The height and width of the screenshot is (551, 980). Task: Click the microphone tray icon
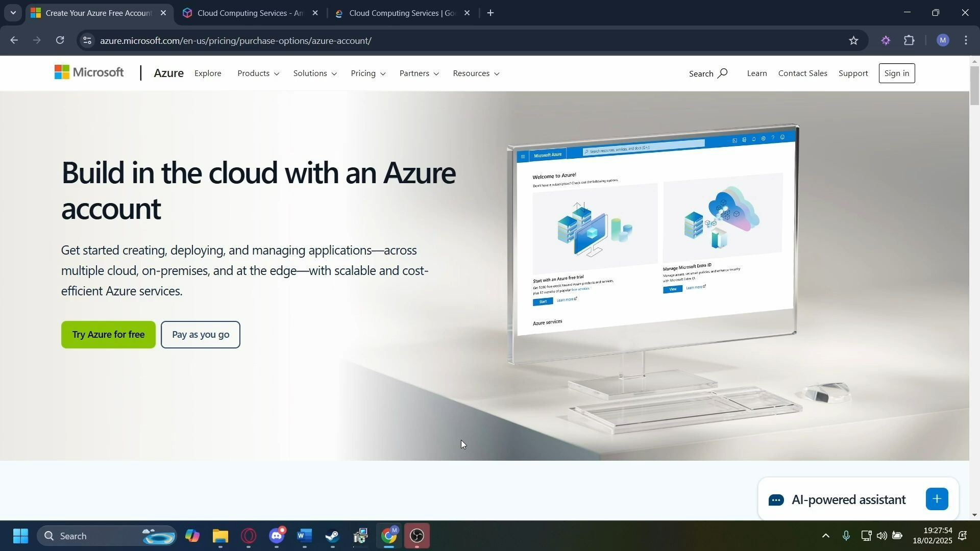(x=846, y=536)
